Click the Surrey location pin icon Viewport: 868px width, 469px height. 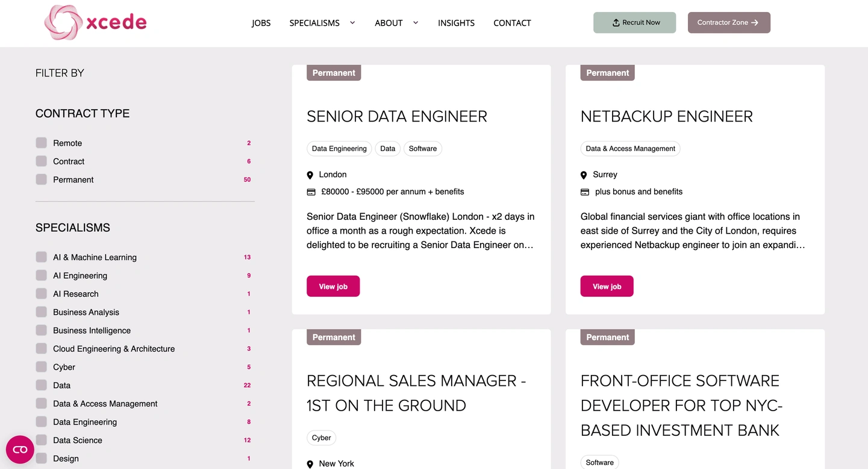584,175
